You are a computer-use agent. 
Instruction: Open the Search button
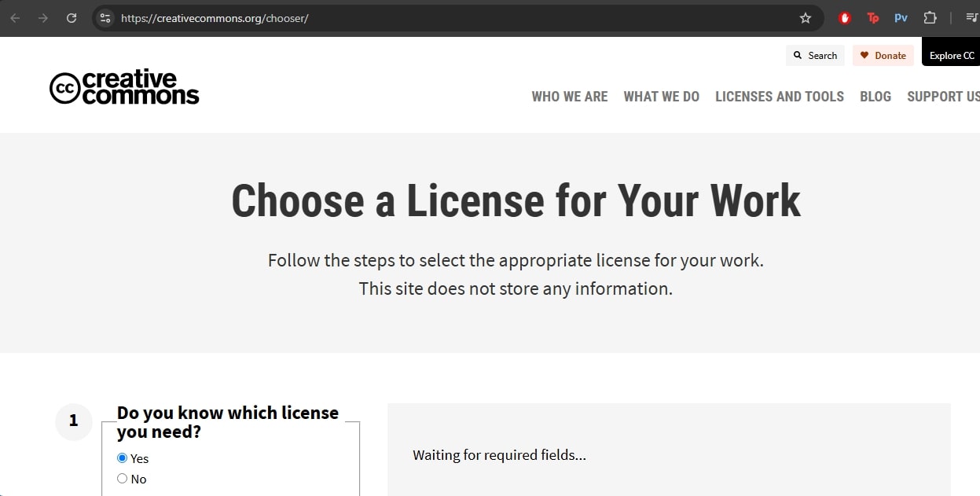(x=815, y=55)
